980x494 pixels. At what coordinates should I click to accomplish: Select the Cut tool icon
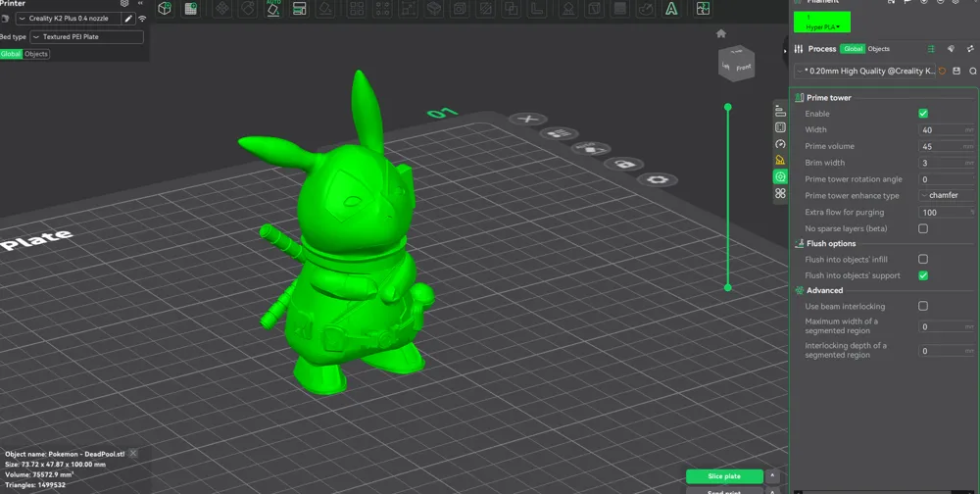click(434, 8)
